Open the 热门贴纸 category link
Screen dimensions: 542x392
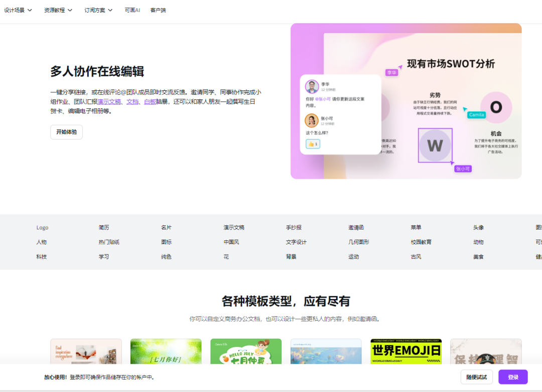point(109,242)
